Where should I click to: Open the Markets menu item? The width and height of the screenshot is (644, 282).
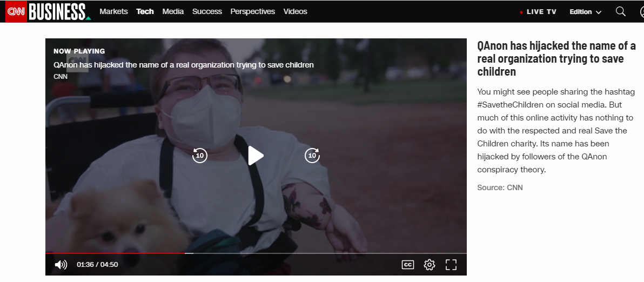[113, 11]
